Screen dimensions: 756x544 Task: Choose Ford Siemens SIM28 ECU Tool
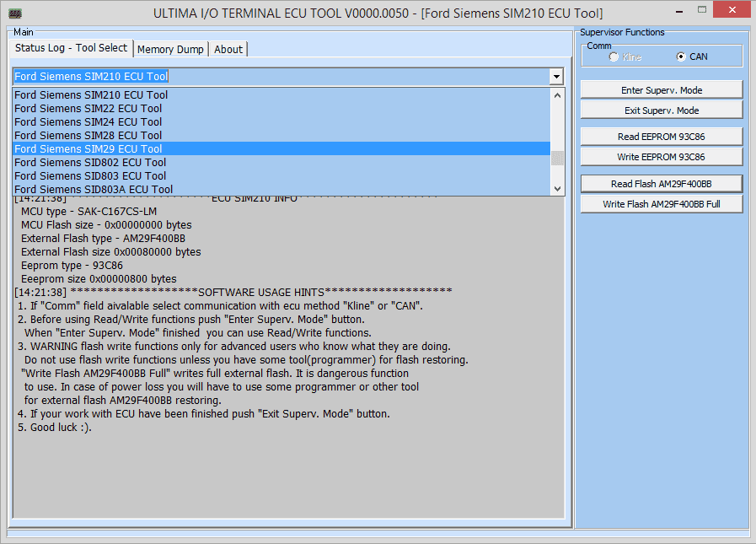(281, 135)
